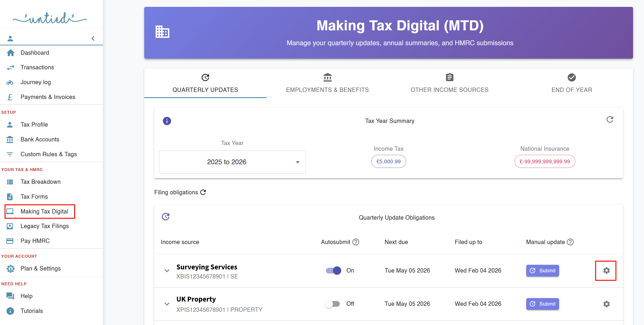The width and height of the screenshot is (644, 325).
Task: Click the Custom Rules & Tags filter icon
Action: tap(10, 154)
